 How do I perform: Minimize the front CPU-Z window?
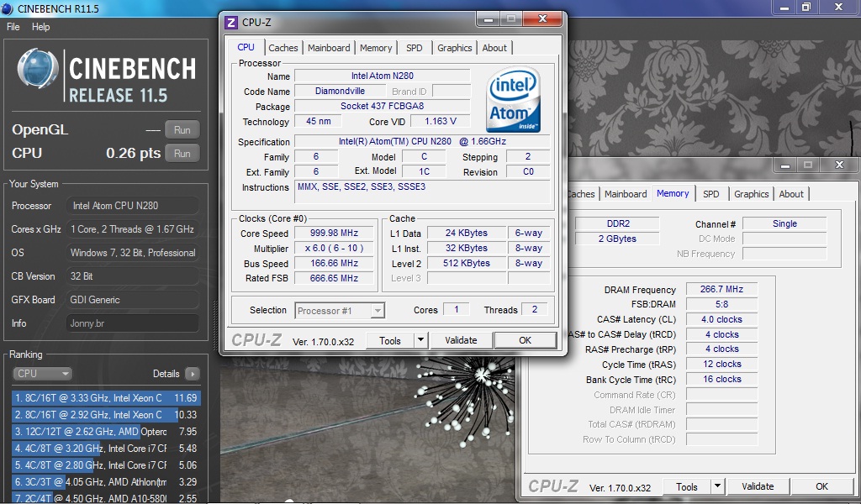pyautogui.click(x=489, y=19)
